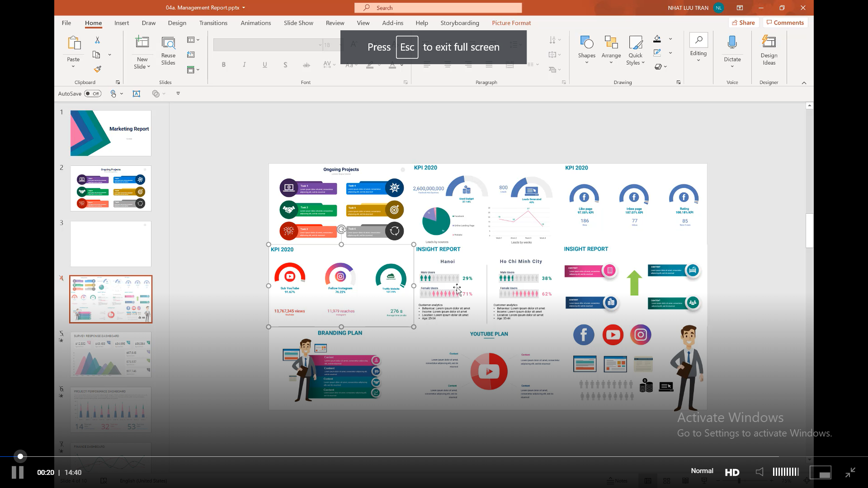Click the Paste icon
Viewport: 868px width, 488px height.
[74, 43]
